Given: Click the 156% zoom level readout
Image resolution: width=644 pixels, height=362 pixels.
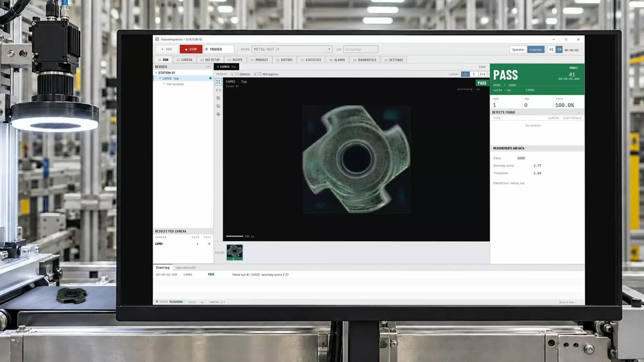Looking at the screenshot, I should (x=482, y=67).
